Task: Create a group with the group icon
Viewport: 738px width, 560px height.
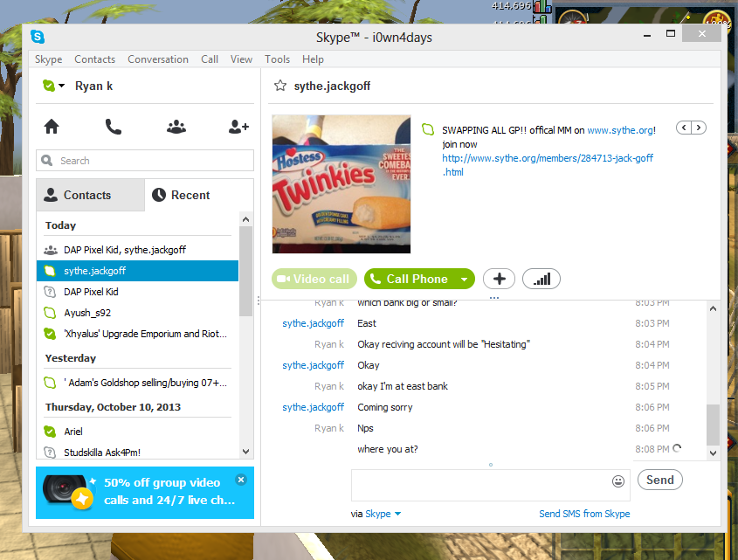Action: [176, 126]
